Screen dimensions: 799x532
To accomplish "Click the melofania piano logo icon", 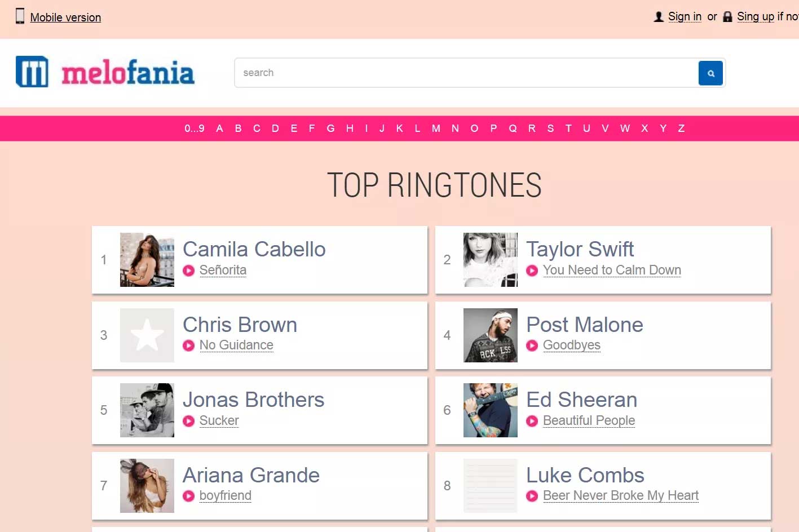I will pos(32,72).
